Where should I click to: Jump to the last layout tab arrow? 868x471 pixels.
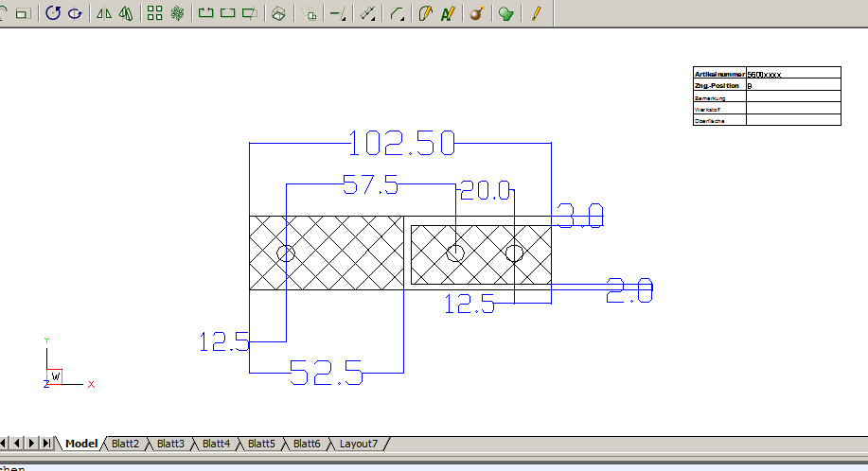pos(47,444)
